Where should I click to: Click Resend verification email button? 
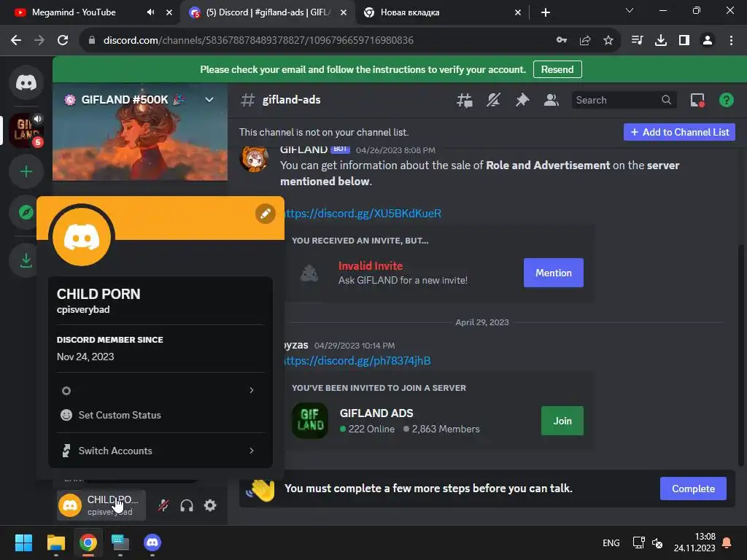pos(557,69)
